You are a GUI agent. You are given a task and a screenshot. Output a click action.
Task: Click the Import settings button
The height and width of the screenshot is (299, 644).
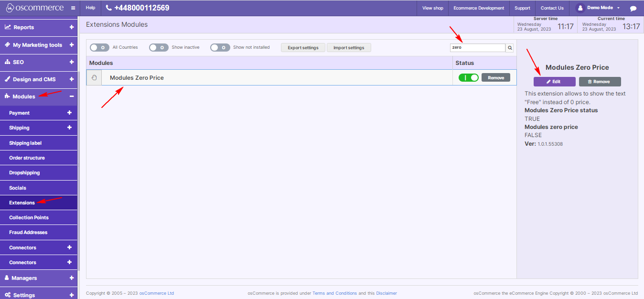point(349,48)
